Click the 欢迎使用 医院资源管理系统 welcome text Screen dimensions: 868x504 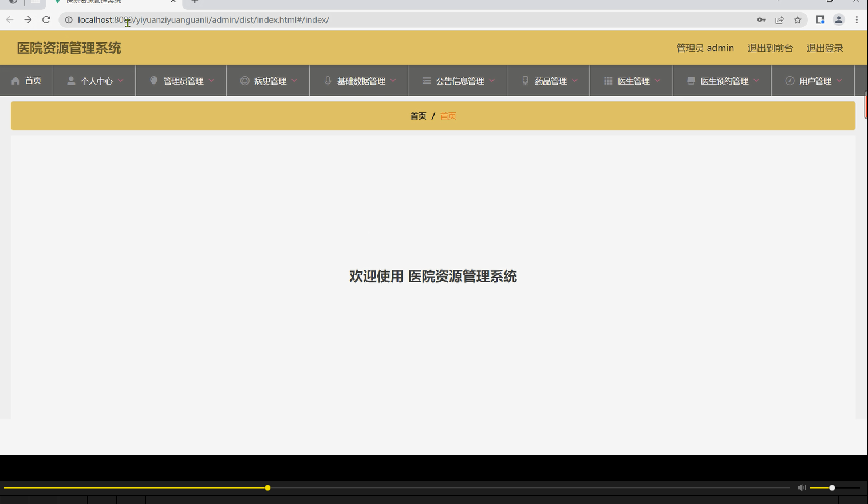[x=433, y=277]
